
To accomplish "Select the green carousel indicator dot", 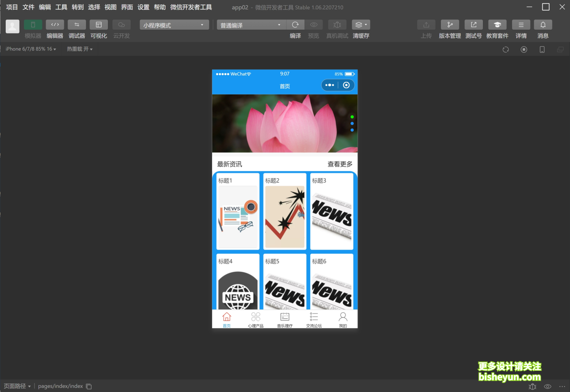I will [x=352, y=117].
